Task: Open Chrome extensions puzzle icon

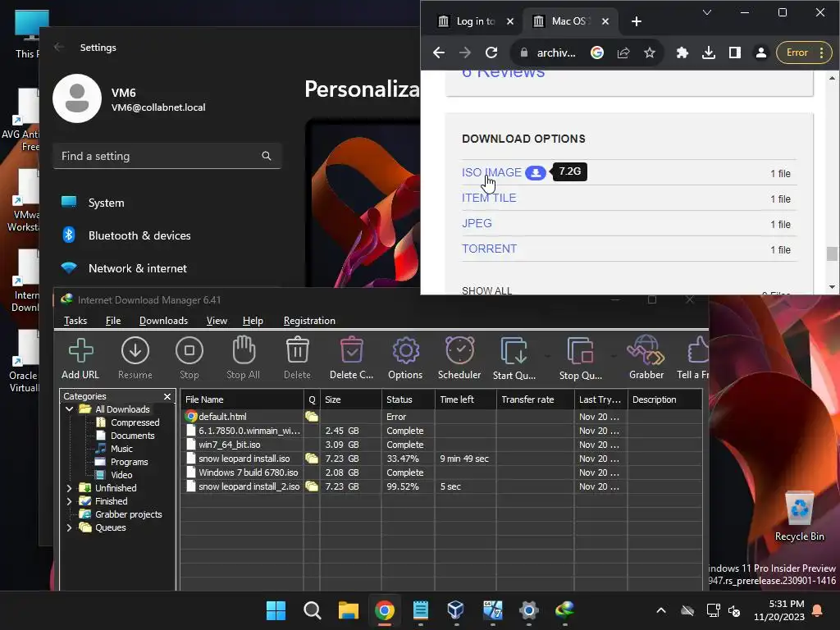Action: (682, 52)
